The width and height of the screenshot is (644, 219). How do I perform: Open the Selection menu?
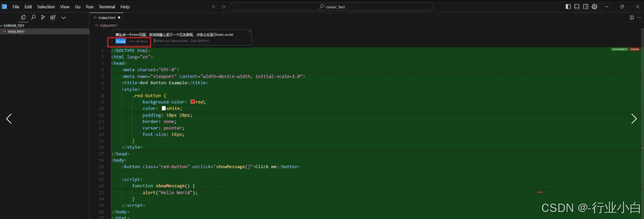tap(46, 7)
